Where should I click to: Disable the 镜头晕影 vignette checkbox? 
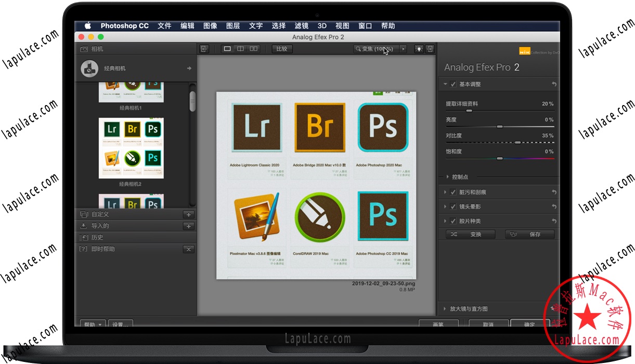pyautogui.click(x=452, y=206)
